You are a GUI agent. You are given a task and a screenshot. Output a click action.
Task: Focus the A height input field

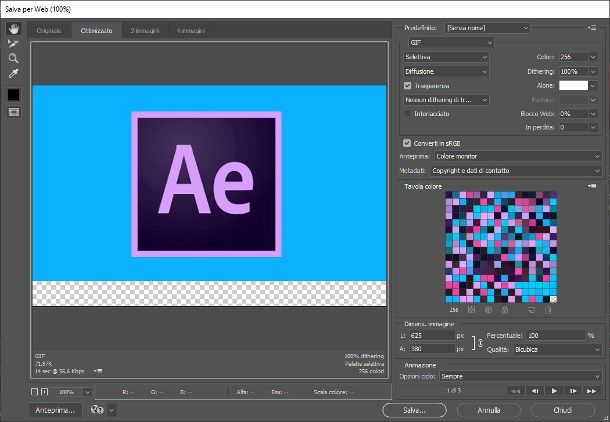click(431, 349)
